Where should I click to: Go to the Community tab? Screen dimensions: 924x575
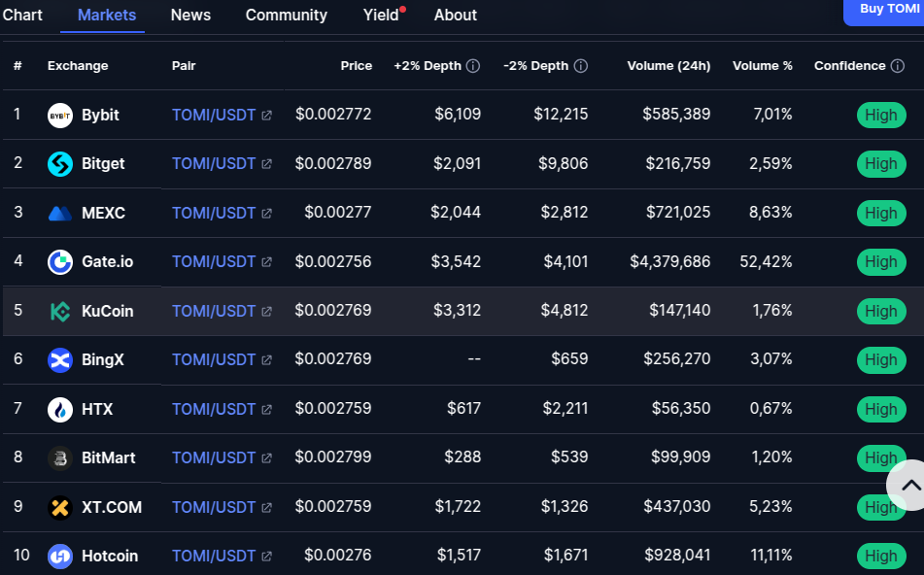[x=286, y=15]
